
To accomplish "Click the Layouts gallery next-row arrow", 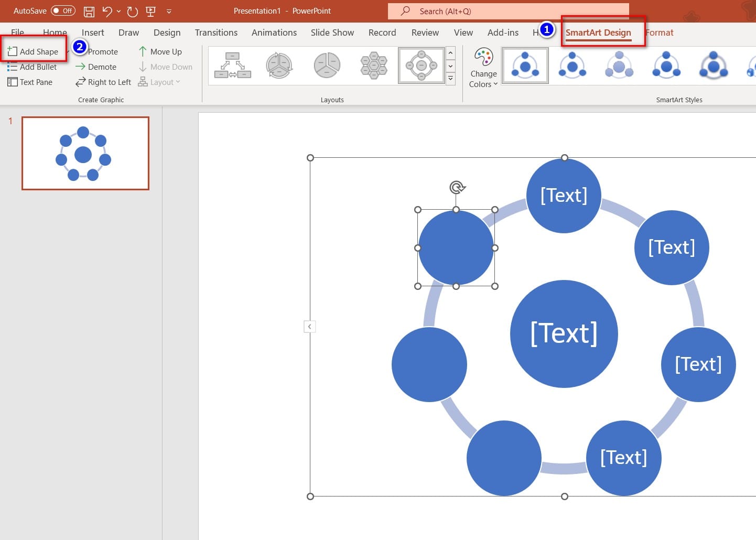I will [x=450, y=66].
